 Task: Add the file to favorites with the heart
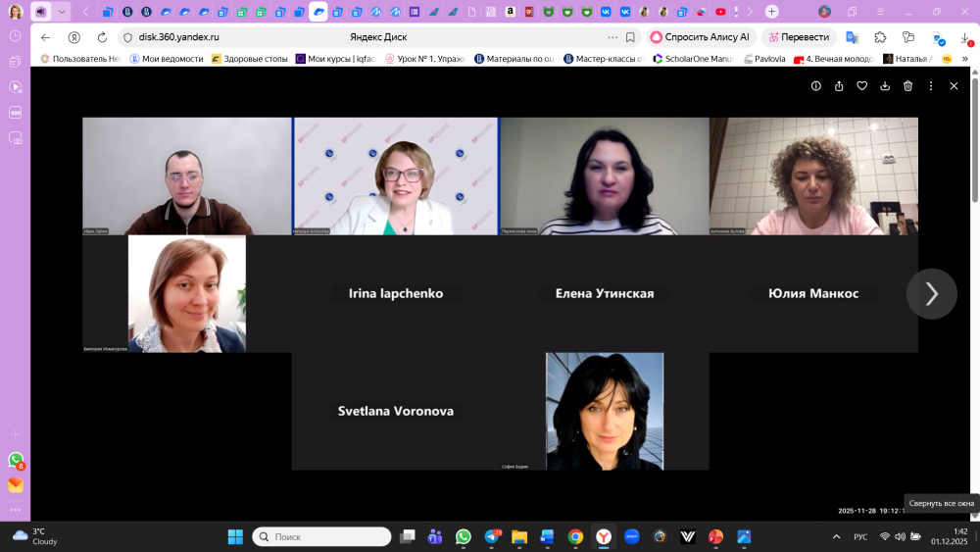coord(861,86)
